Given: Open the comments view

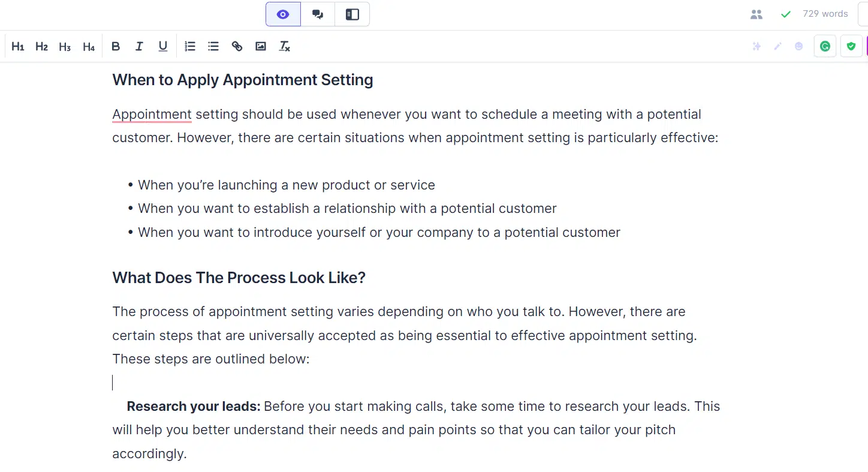Looking at the screenshot, I should tap(318, 14).
